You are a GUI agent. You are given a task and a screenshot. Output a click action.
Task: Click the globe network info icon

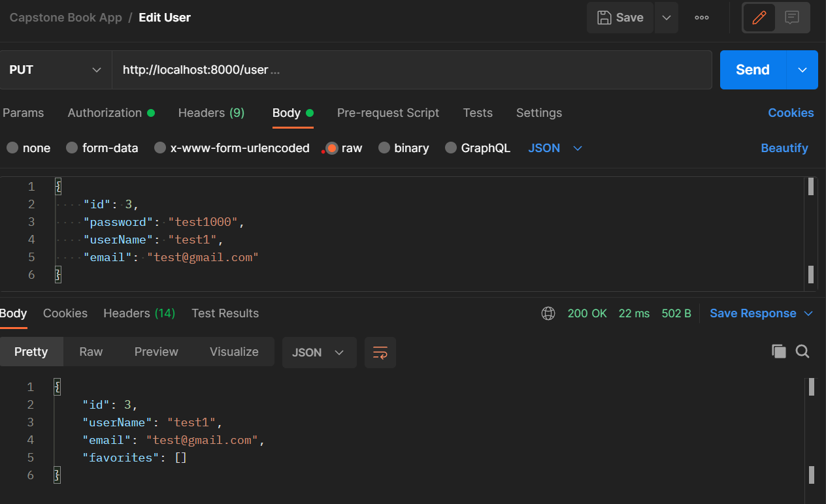(548, 313)
